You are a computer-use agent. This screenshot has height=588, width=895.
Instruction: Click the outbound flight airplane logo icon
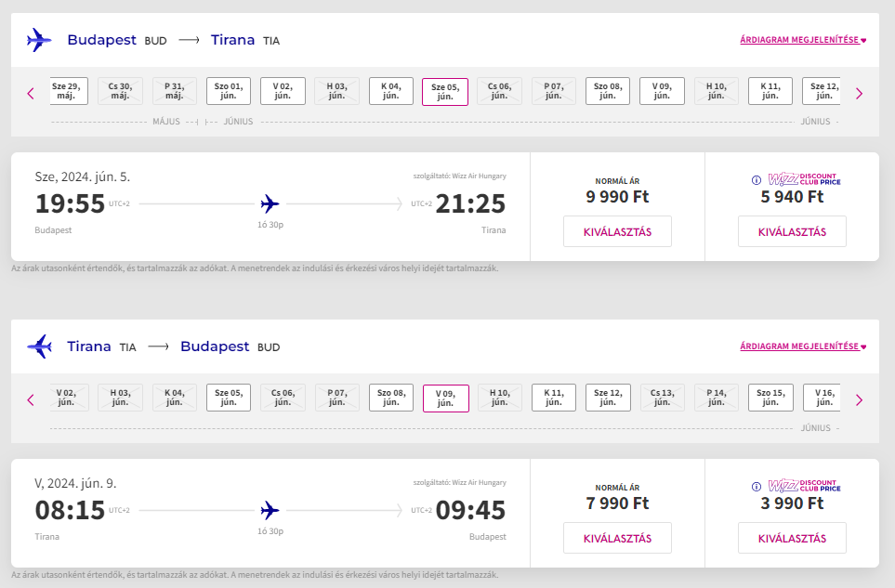point(40,40)
